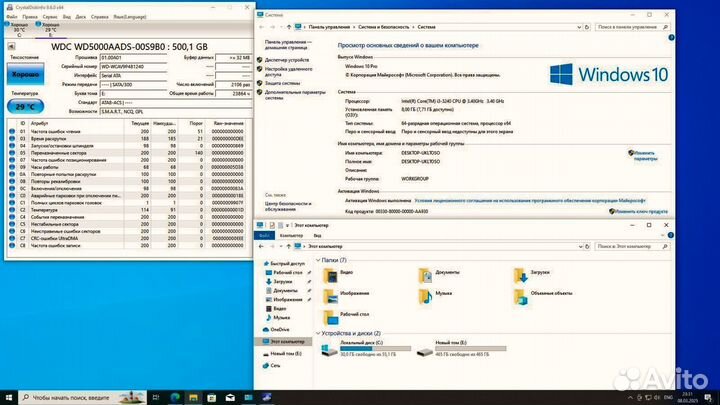720x405 pixels.
Task: Open Защита системы link
Action: pos(282,84)
